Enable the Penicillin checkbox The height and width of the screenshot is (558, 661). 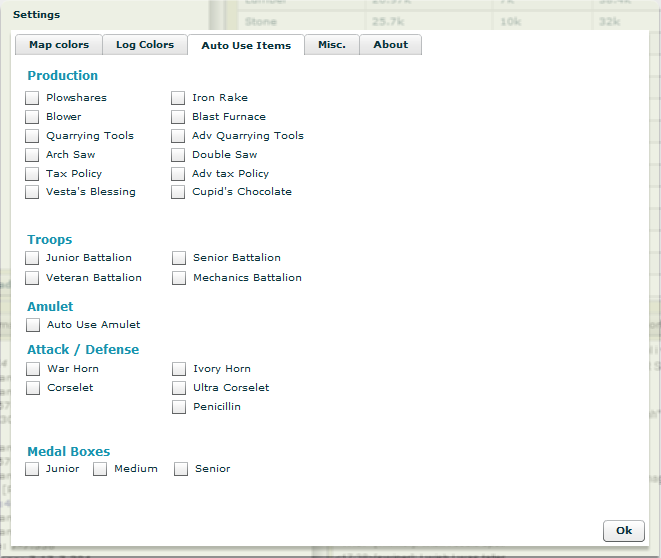pyautogui.click(x=179, y=407)
